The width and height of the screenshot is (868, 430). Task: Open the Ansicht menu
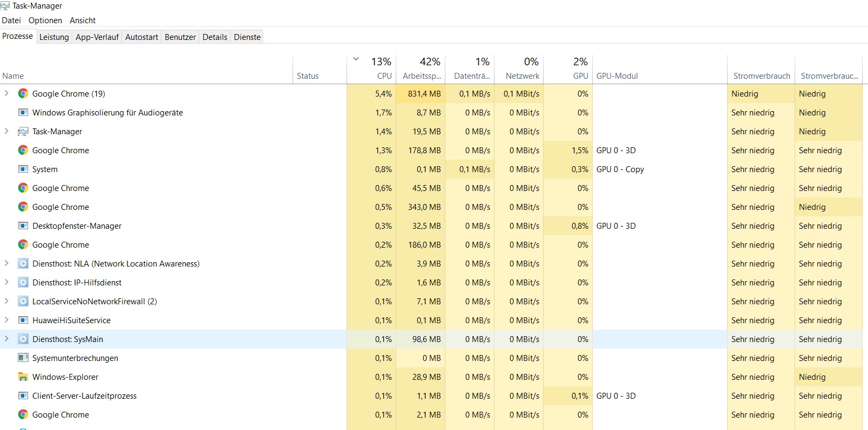coord(83,21)
